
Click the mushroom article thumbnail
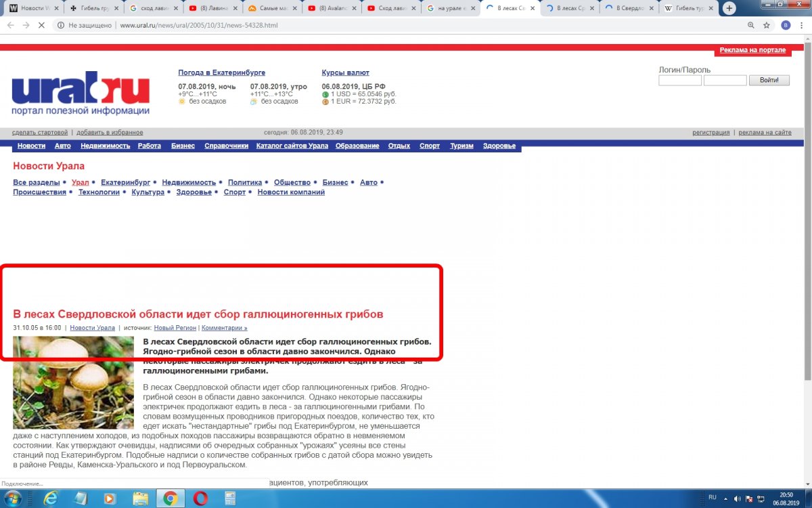[73, 383]
